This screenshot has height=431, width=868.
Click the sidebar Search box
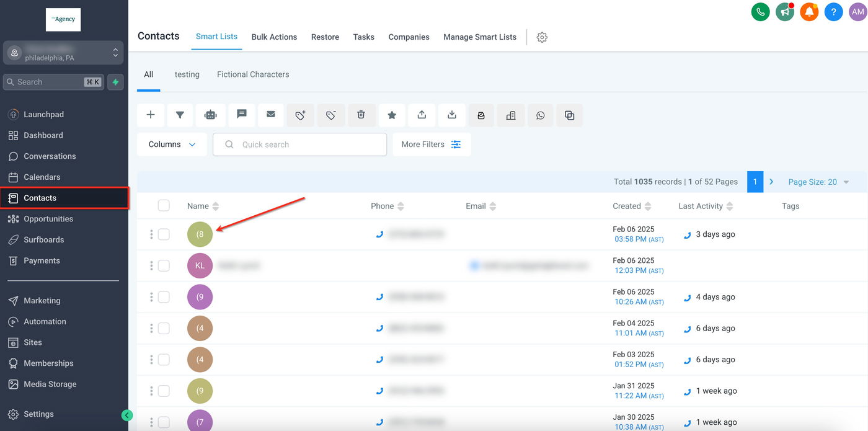tap(53, 82)
